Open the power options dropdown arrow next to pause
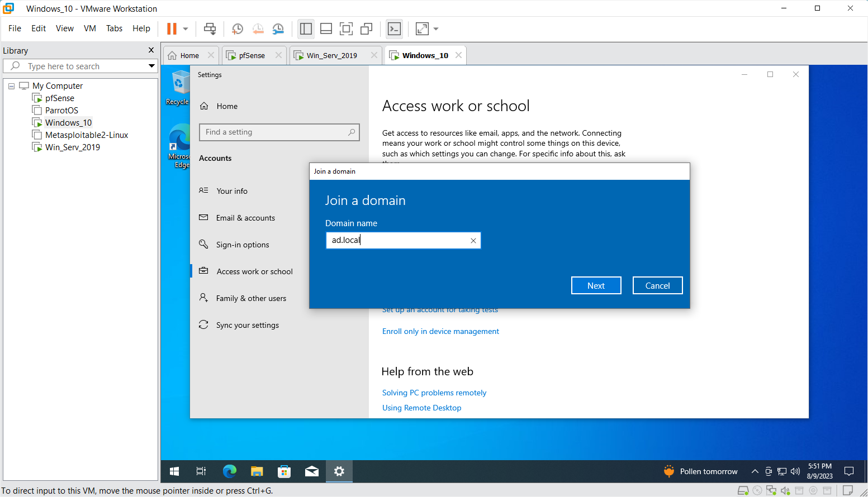 [186, 29]
